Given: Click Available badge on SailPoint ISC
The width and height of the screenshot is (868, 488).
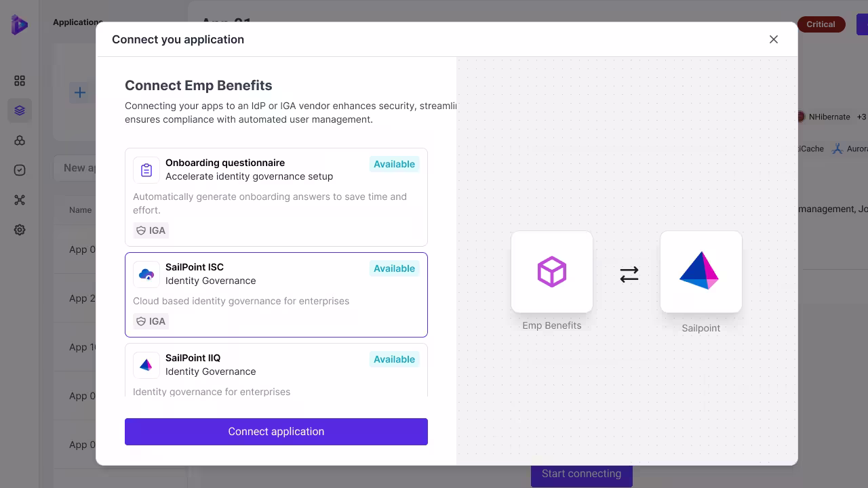Looking at the screenshot, I should point(394,268).
